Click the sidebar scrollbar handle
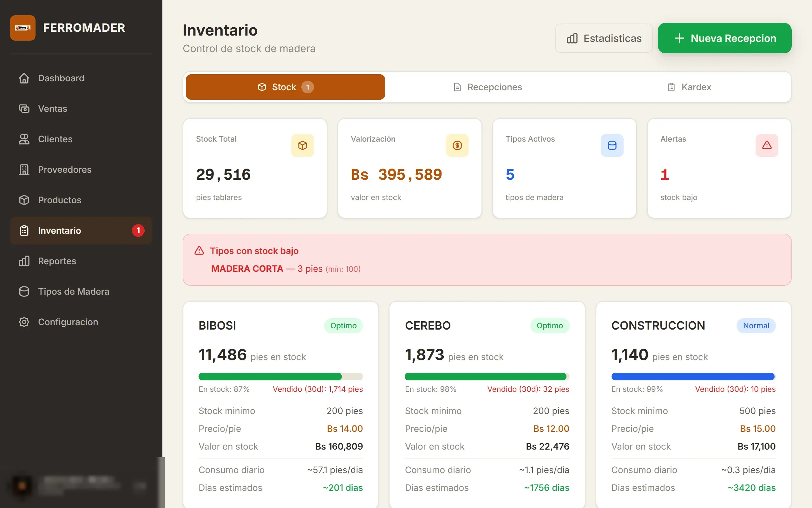The width and height of the screenshot is (812, 508). pyautogui.click(x=161, y=483)
